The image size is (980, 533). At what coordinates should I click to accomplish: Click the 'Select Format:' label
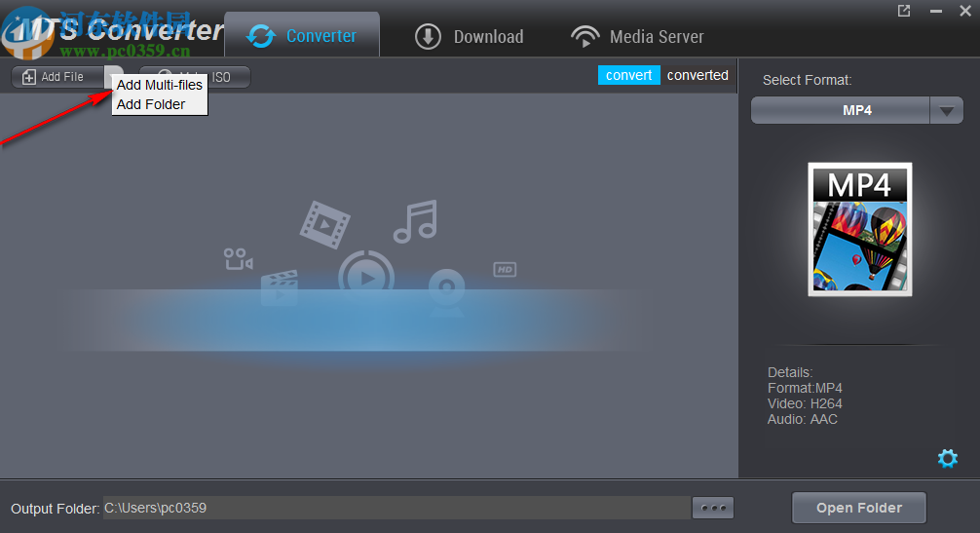coord(807,80)
